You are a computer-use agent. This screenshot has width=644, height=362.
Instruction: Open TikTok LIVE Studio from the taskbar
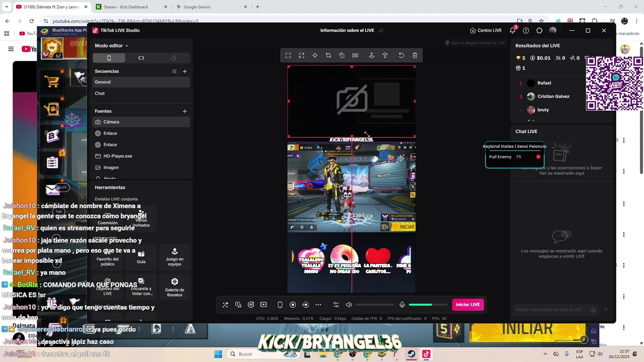pyautogui.click(x=426, y=354)
